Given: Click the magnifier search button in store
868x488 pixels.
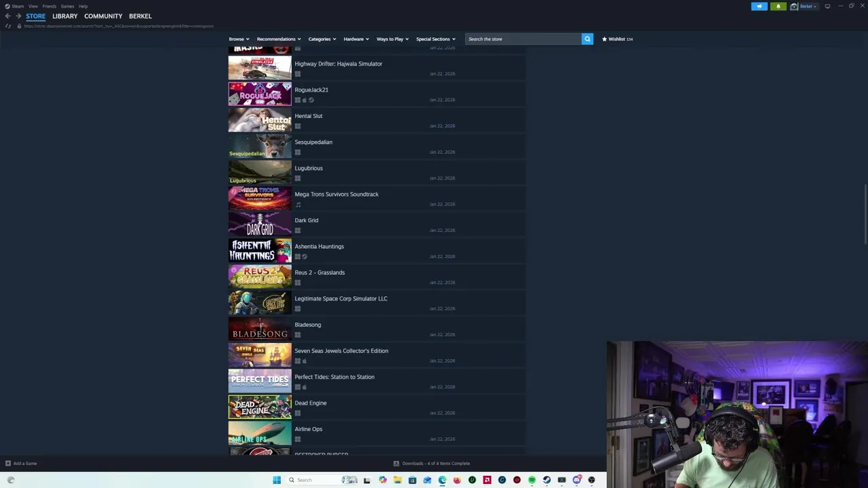Looking at the screenshot, I should coord(587,39).
